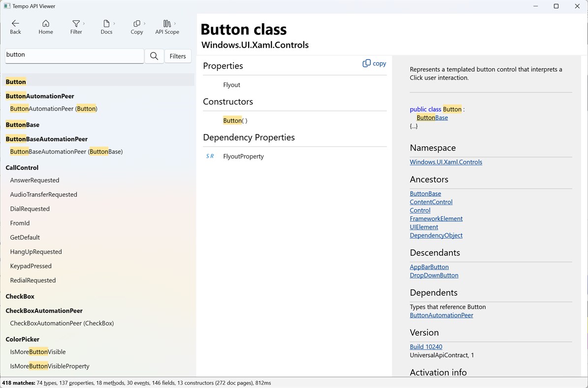The width and height of the screenshot is (588, 388).
Task: Expand the chevron next to Copy
Action: [143, 22]
